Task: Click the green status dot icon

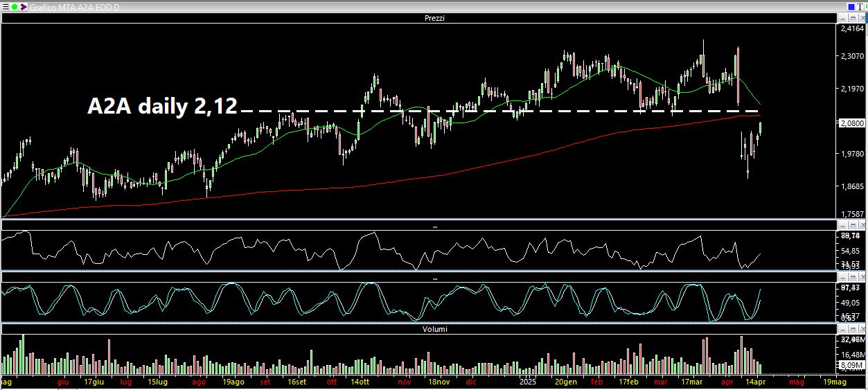Action: [15, 7]
